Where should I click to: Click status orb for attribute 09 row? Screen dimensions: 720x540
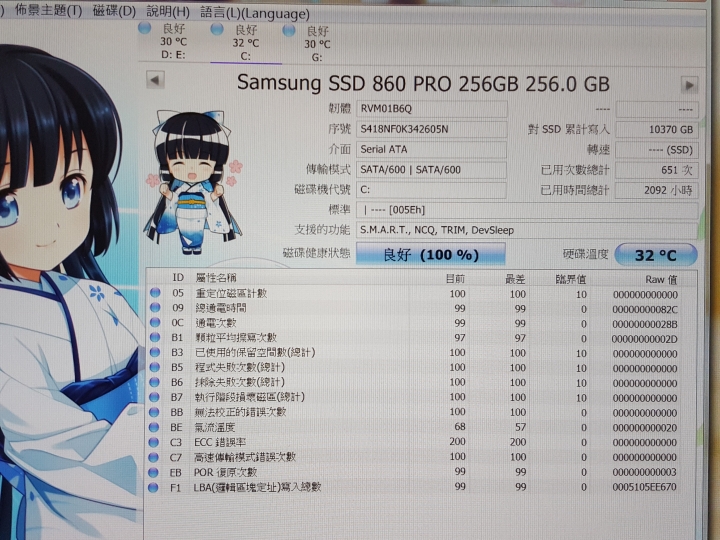155,307
